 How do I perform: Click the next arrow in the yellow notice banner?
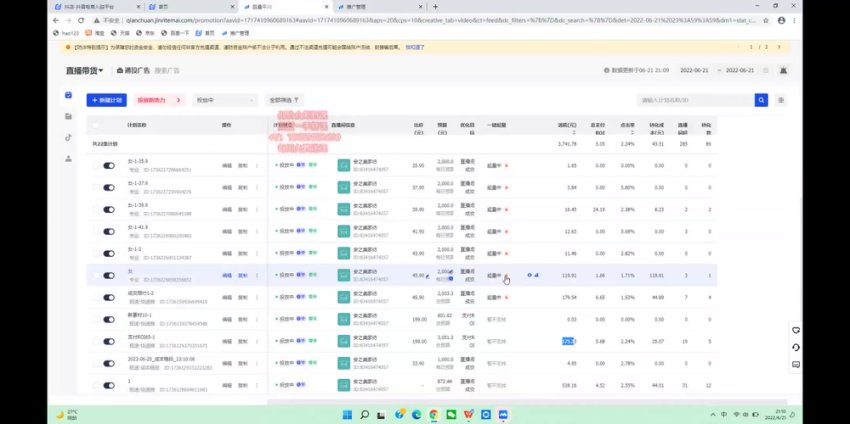point(779,47)
